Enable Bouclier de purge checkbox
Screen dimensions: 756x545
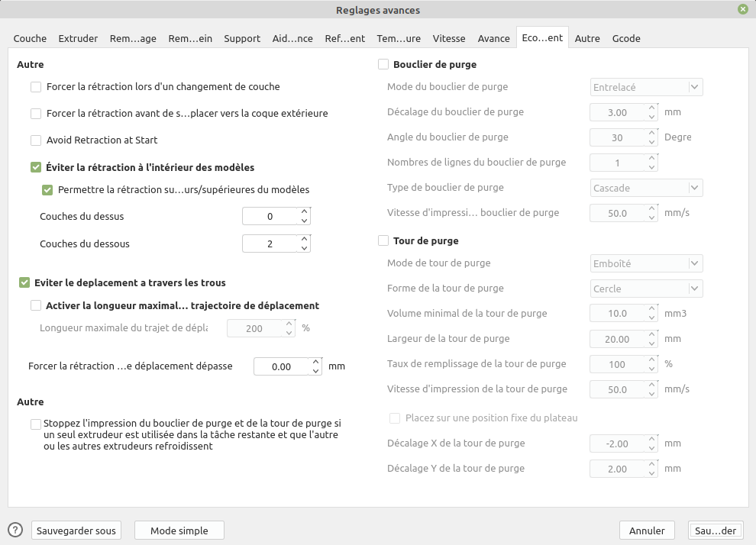[x=383, y=64]
